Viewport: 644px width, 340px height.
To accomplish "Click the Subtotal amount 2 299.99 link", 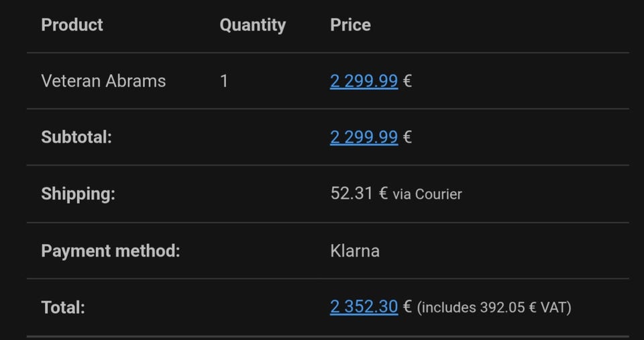I will [364, 137].
